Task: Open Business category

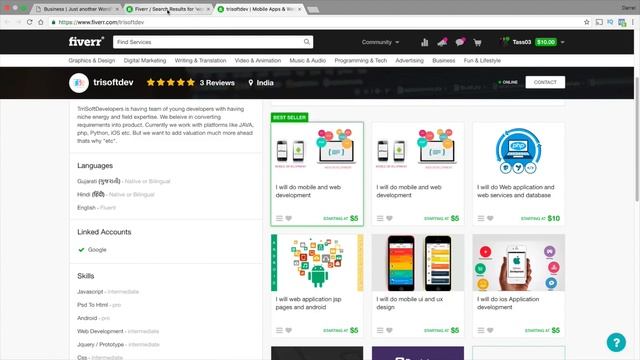Action: click(444, 60)
